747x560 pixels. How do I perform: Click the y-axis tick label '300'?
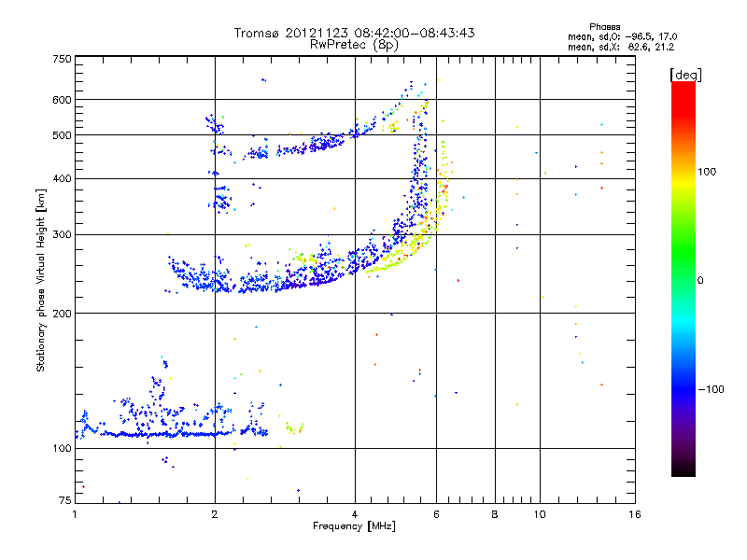click(x=62, y=235)
